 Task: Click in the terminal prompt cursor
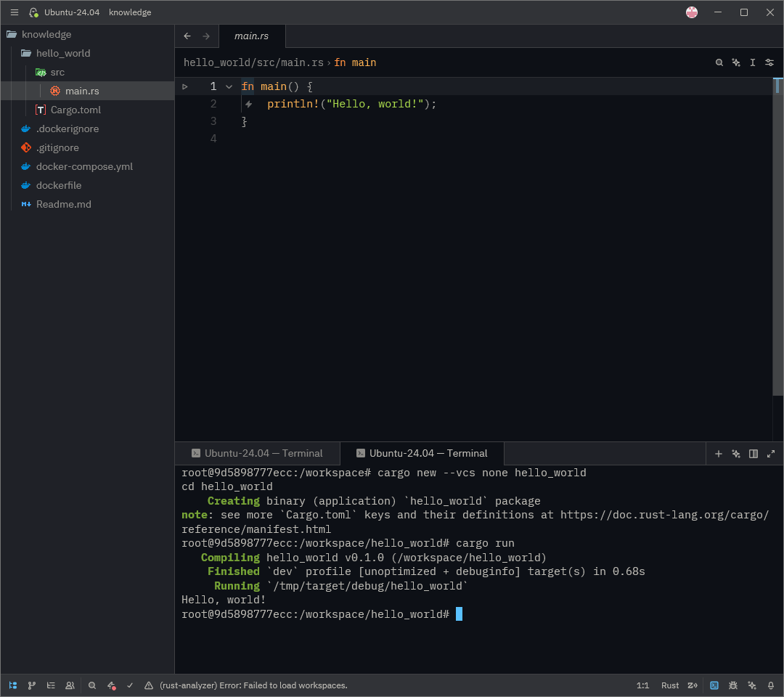459,614
